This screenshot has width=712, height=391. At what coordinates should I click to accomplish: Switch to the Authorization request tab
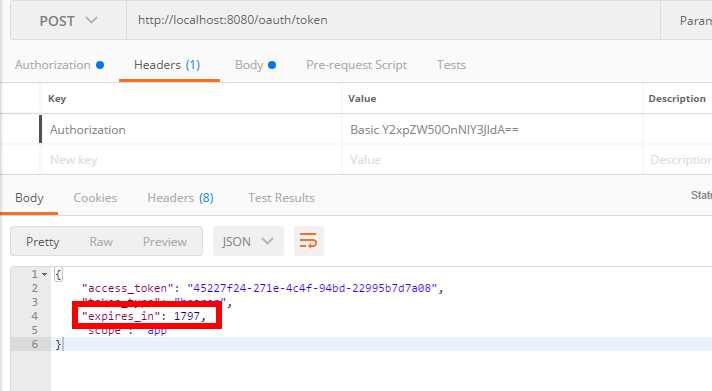(59, 65)
